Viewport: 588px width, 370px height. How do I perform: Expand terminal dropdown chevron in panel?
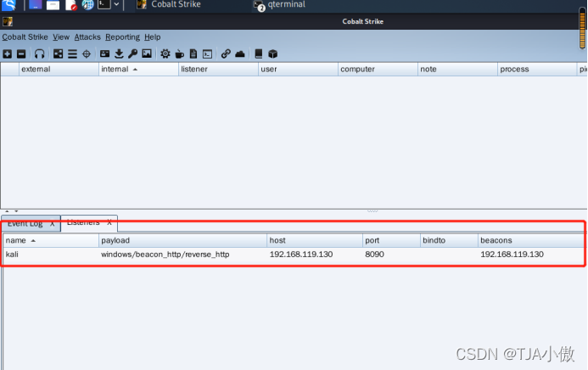pos(116,4)
